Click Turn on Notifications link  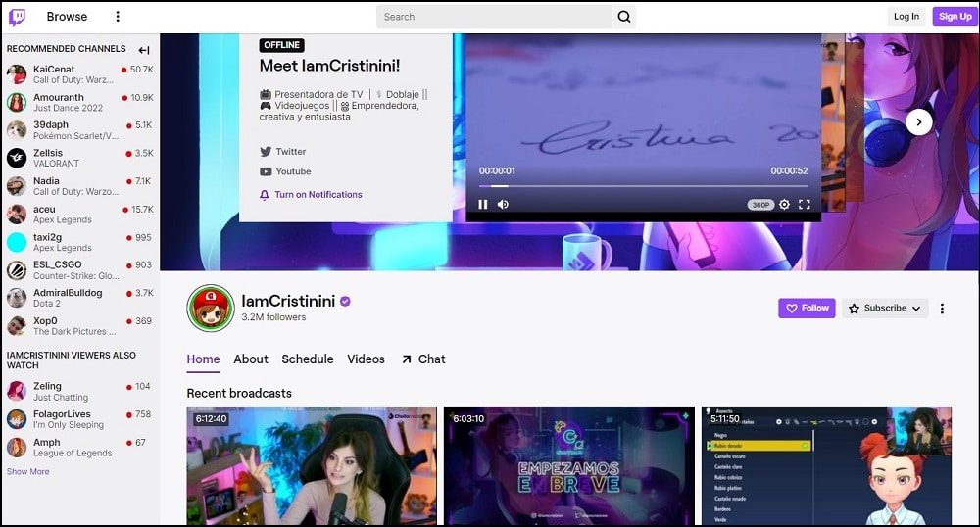coord(318,195)
